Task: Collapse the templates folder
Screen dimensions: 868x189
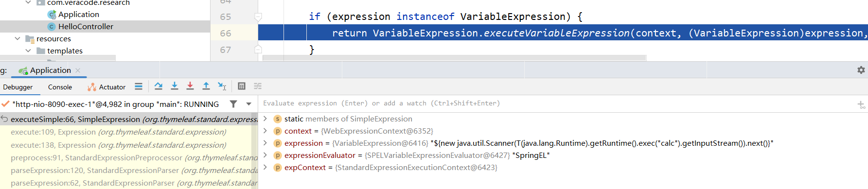Action: [28, 51]
